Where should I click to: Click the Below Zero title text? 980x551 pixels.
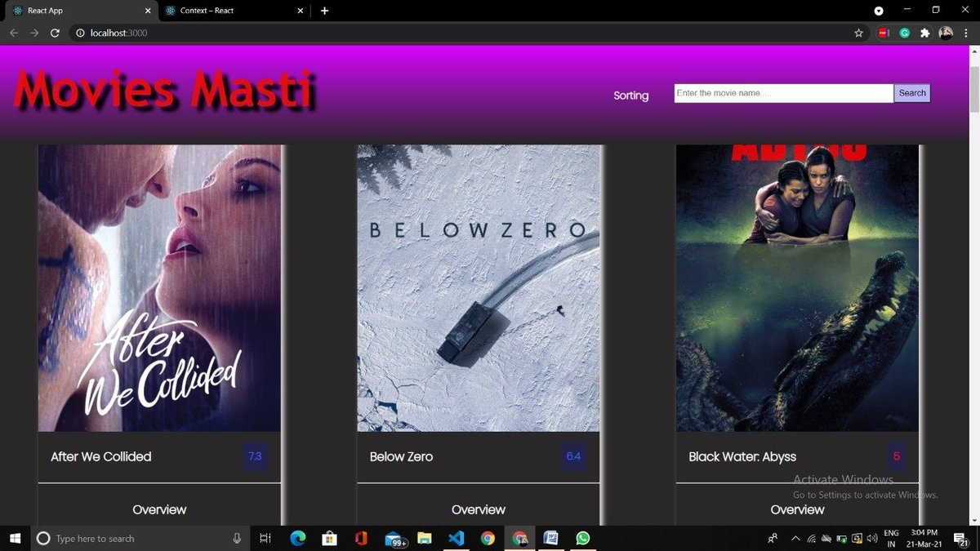tap(402, 456)
